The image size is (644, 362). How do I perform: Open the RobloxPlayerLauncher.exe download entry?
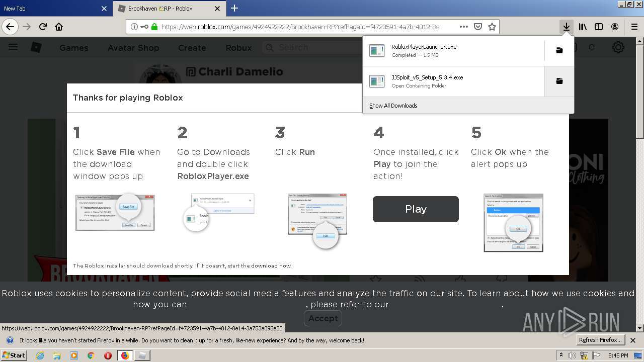tap(453, 50)
